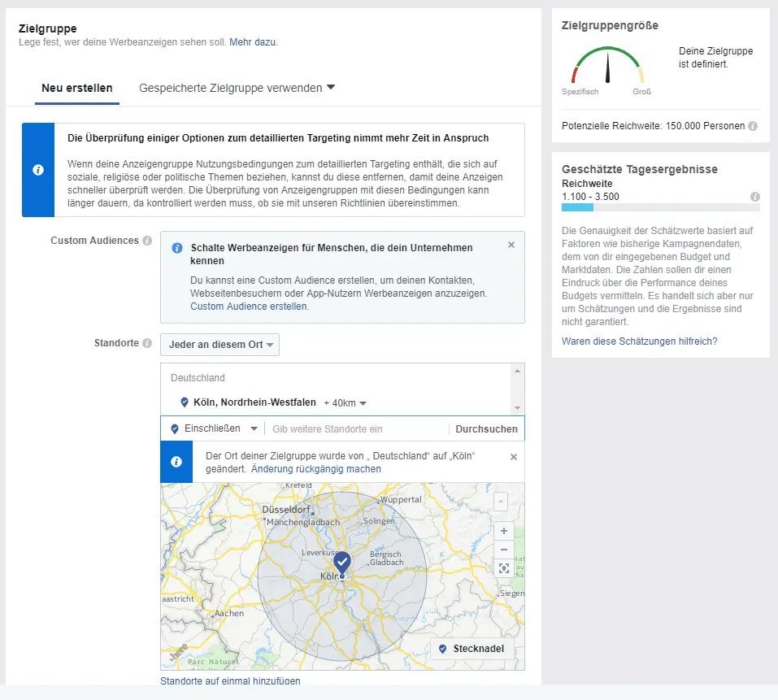Zoom out on the map
The width and height of the screenshot is (778, 700).
pos(503,550)
